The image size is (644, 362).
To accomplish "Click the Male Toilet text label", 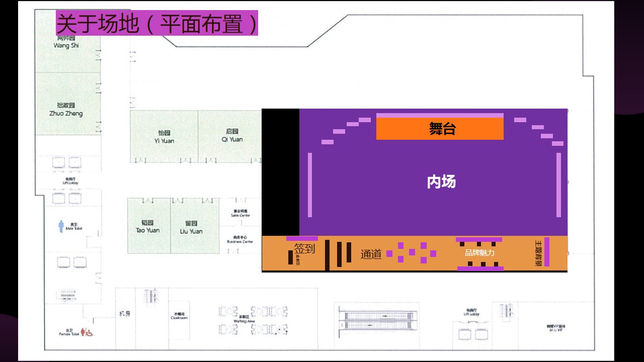I will pos(74,227).
